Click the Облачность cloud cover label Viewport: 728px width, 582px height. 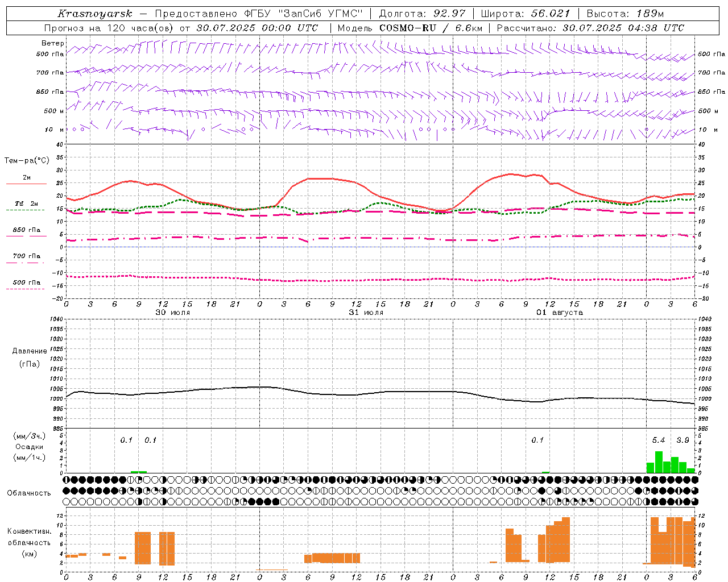(x=29, y=493)
